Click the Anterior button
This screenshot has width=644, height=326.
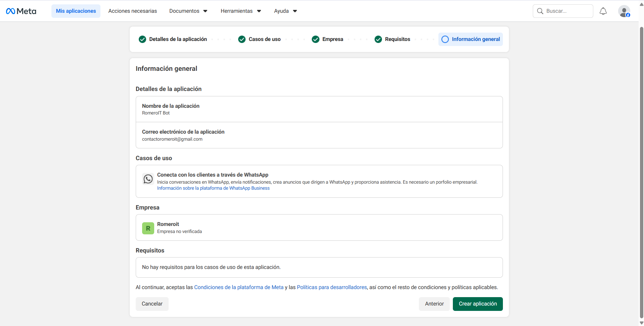(434, 304)
